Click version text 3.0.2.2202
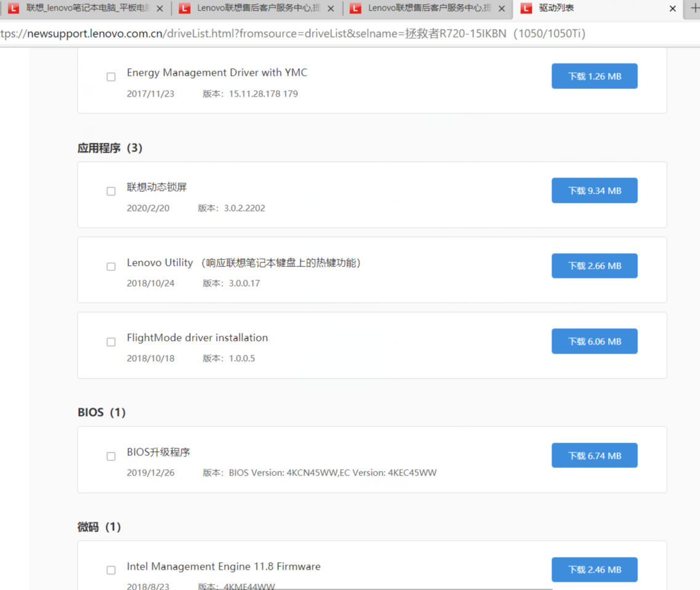Viewport: 700px width, 590px height. (244, 208)
